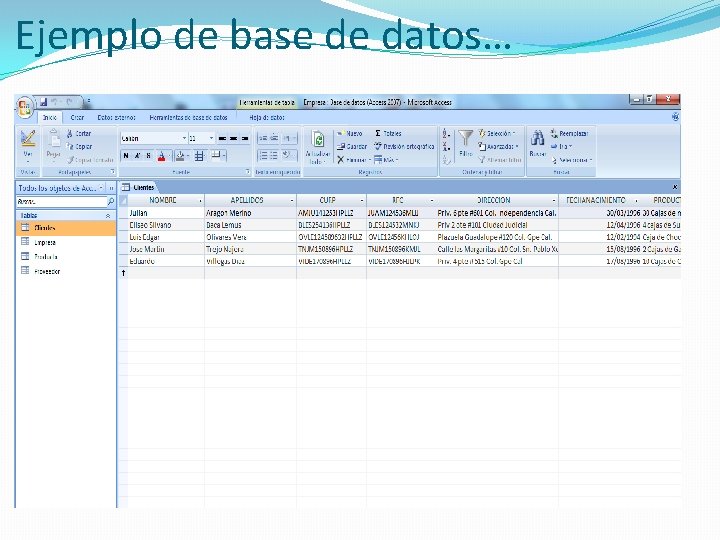The width and height of the screenshot is (720, 540).
Task: Switch to the Datos externos tab
Action: tap(116, 118)
